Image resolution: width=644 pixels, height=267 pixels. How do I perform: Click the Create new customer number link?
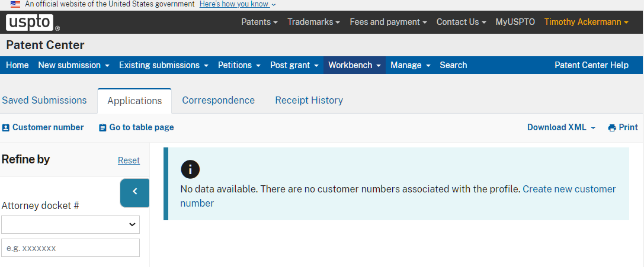pos(569,189)
